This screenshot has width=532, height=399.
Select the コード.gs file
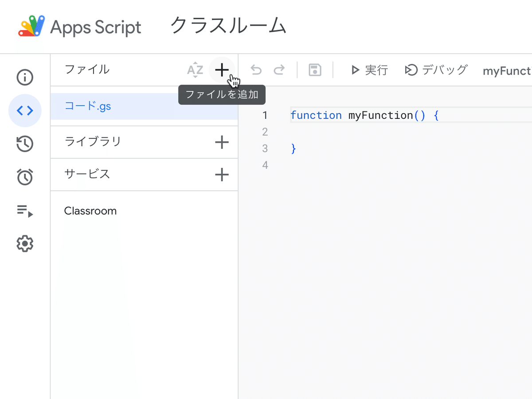pyautogui.click(x=144, y=106)
